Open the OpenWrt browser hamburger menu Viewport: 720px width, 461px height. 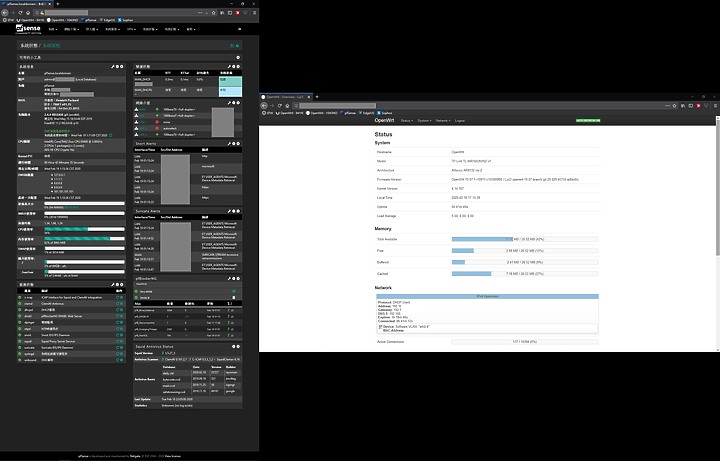[x=715, y=106]
